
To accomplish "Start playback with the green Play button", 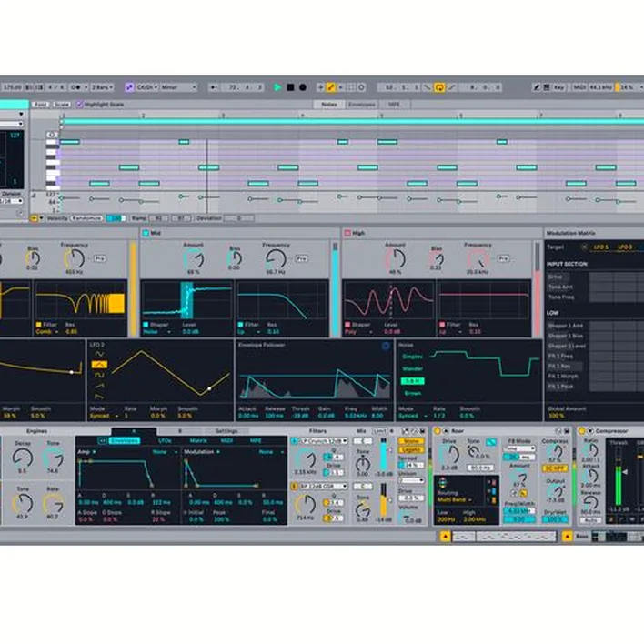I will coord(277,87).
